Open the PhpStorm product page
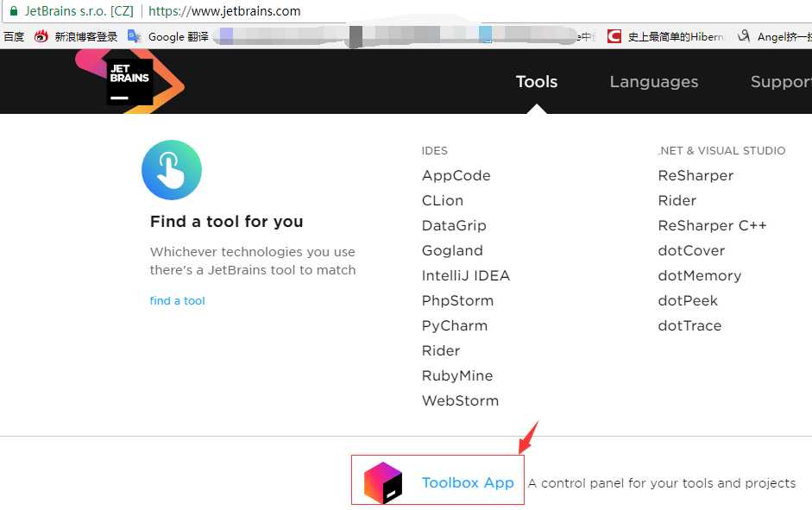The image size is (812, 510). click(x=457, y=301)
